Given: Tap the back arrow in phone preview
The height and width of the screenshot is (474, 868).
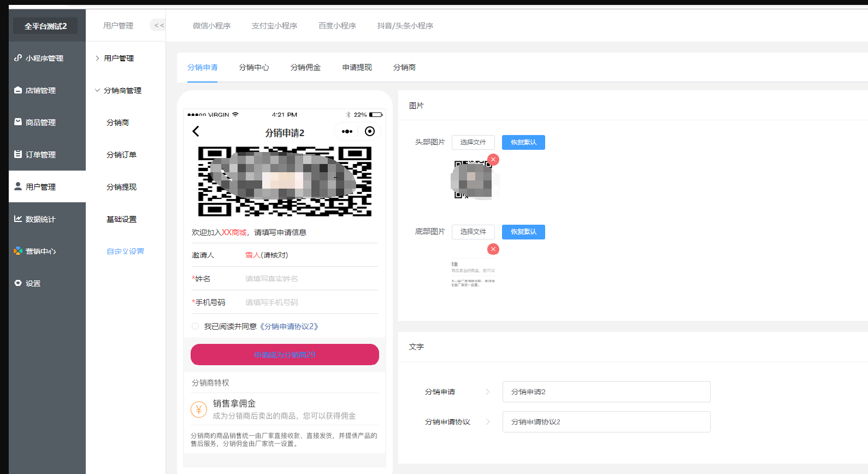Looking at the screenshot, I should pyautogui.click(x=196, y=131).
